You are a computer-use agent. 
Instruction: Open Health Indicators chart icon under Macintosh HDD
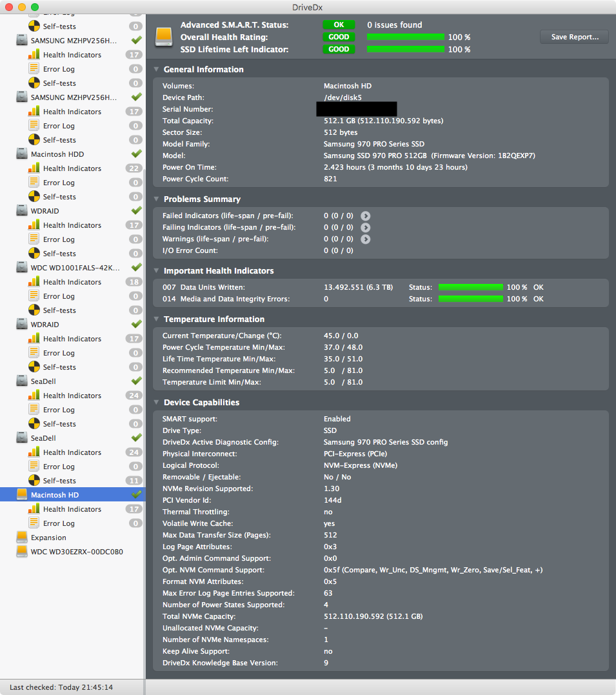34,168
